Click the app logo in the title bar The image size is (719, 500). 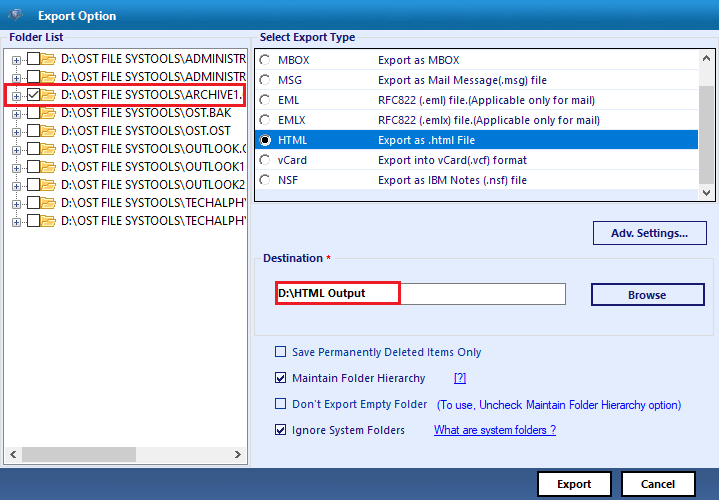tap(16, 15)
